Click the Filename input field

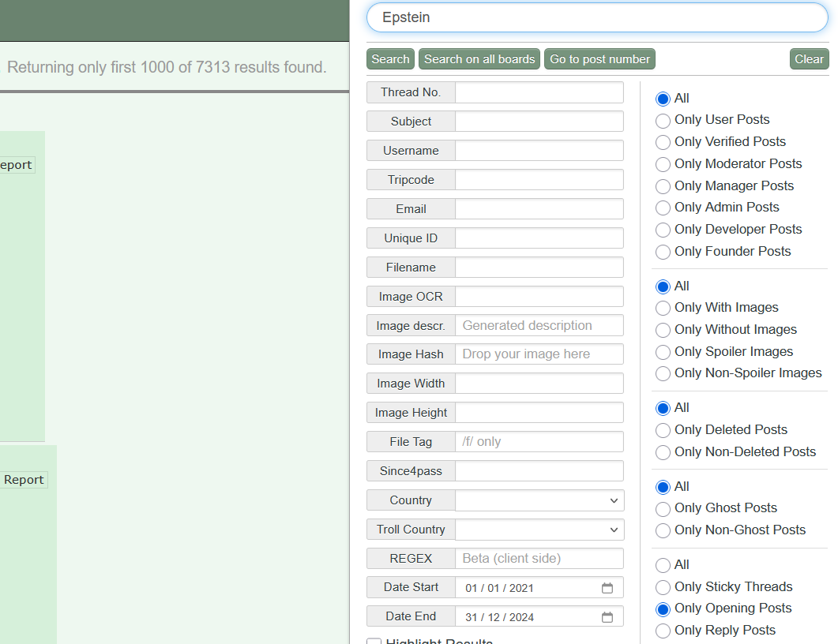[539, 268]
